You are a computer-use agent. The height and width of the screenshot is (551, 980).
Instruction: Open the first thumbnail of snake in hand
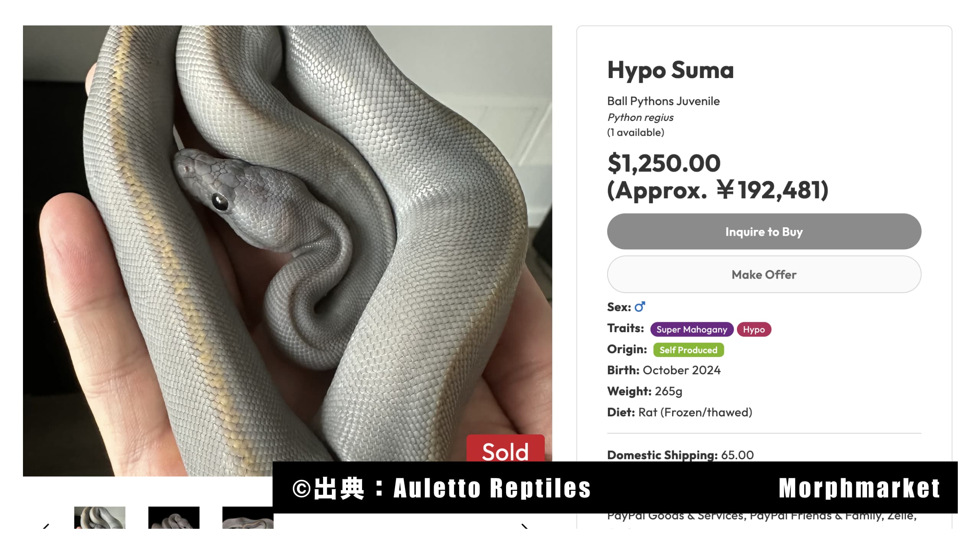pyautogui.click(x=100, y=517)
